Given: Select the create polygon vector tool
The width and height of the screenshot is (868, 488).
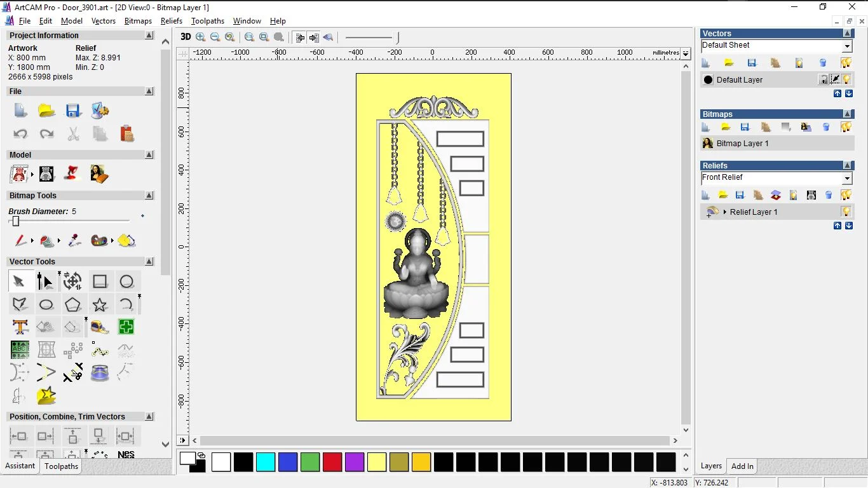Looking at the screenshot, I should click(x=73, y=304).
